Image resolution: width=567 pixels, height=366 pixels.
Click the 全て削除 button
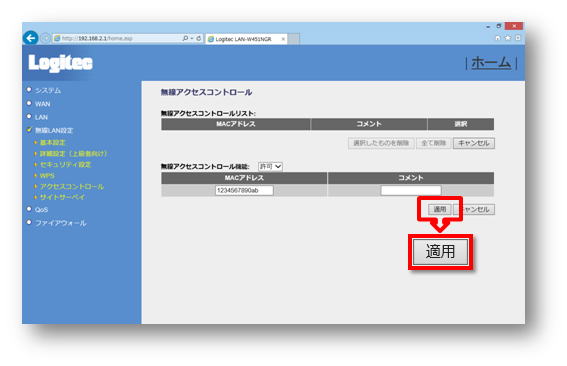coord(433,143)
